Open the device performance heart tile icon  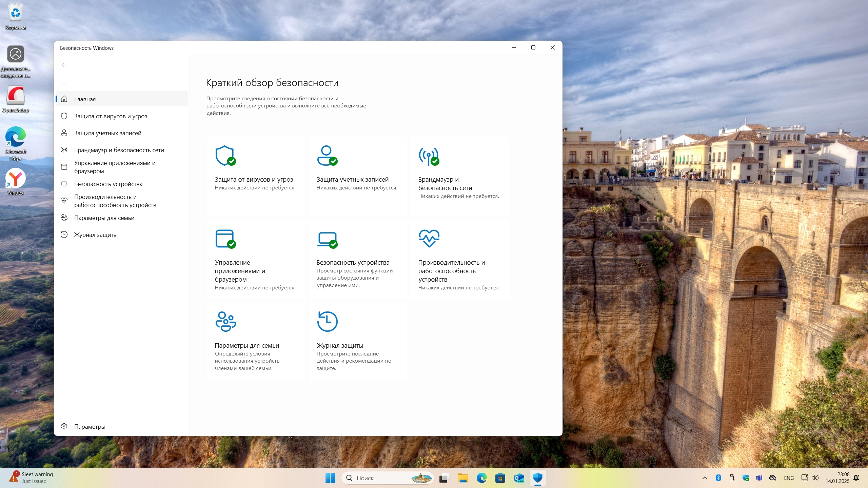(x=429, y=238)
